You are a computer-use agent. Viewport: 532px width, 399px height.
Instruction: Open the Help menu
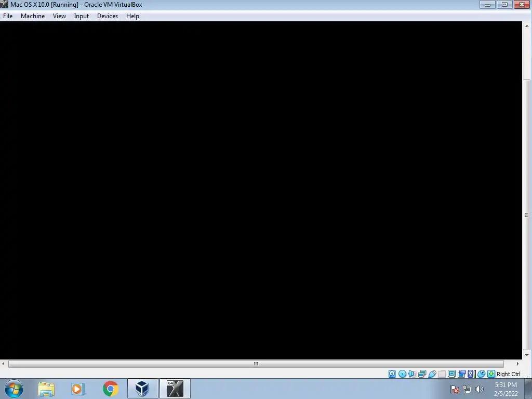click(x=132, y=16)
